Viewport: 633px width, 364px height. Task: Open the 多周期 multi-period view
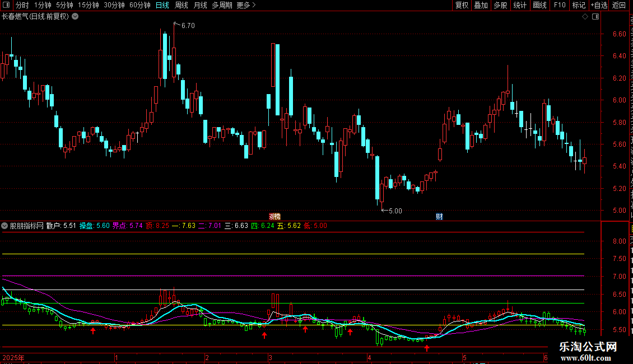(x=222, y=5)
